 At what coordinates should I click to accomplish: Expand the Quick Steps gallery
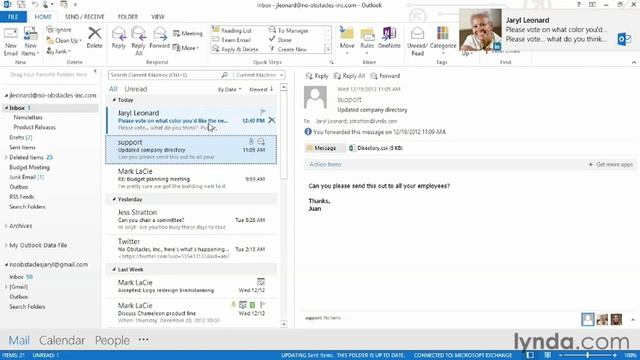[x=328, y=49]
